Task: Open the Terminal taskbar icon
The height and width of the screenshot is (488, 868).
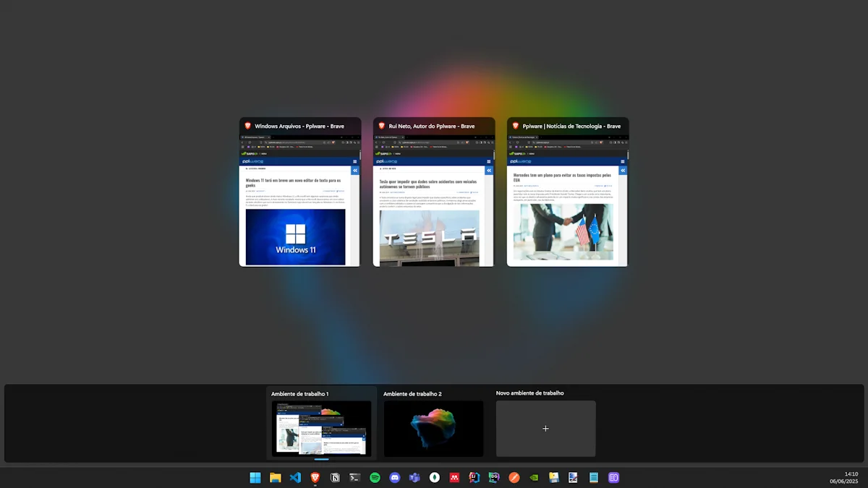Action: point(355,478)
